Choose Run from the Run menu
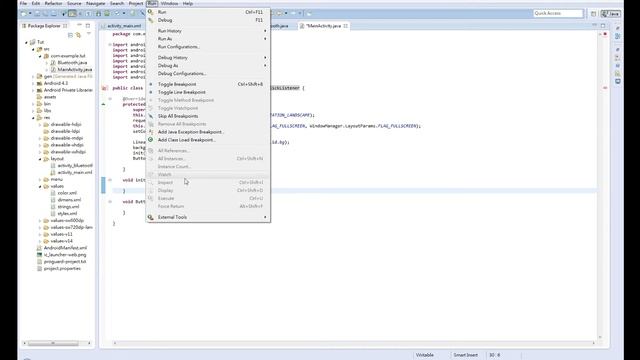This screenshot has width=640, height=360. [x=208, y=12]
